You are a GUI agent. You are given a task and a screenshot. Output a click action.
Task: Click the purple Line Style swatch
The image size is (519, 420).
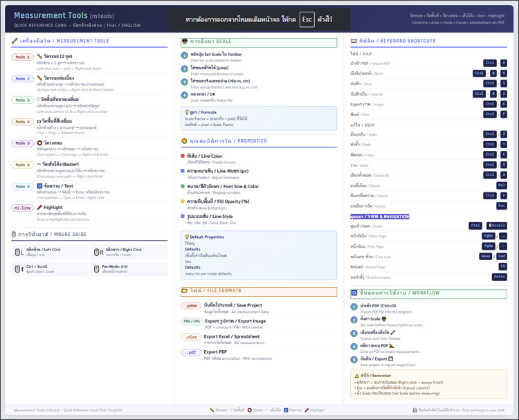pos(182,216)
